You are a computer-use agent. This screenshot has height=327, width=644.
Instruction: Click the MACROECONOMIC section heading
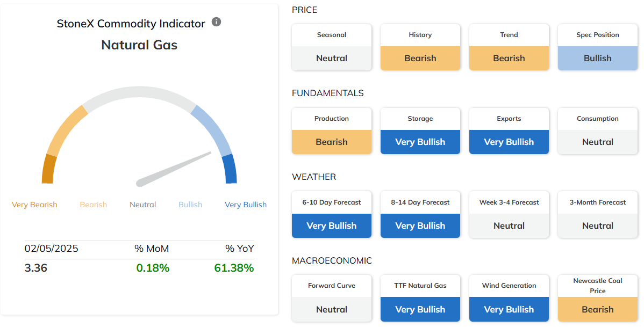(x=332, y=260)
